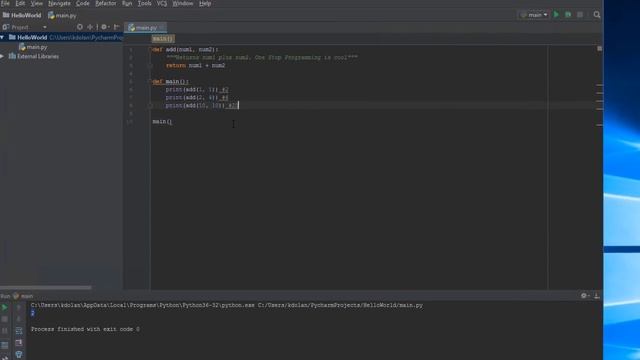This screenshot has height=360, width=640.
Task: Click the down arrow in Run panel
Action: (x=19, y=319)
